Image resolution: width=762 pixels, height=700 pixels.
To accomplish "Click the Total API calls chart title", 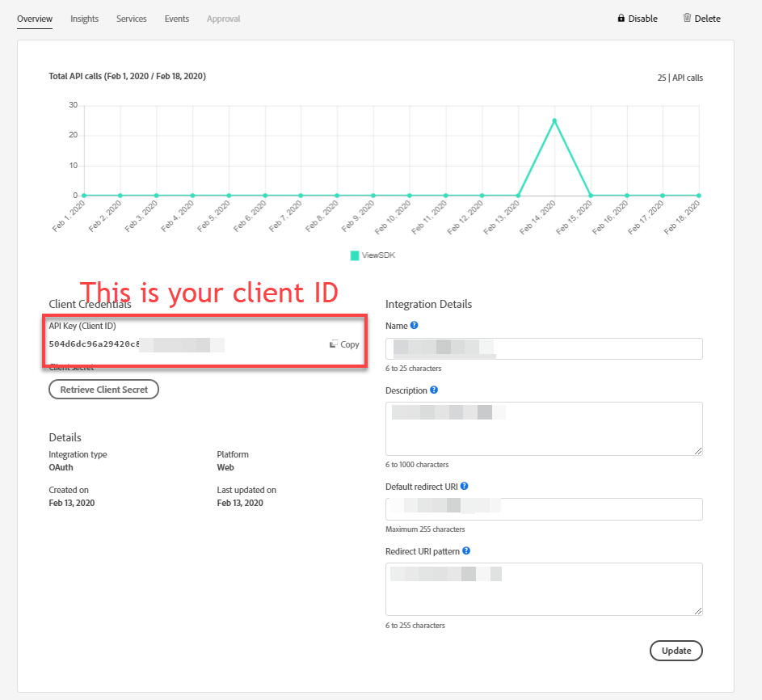I will [x=128, y=76].
